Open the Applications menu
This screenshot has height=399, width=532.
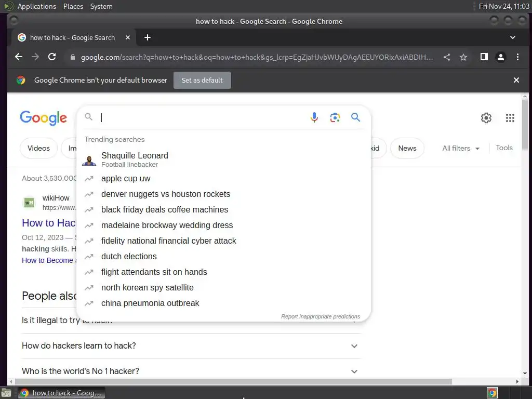click(37, 6)
